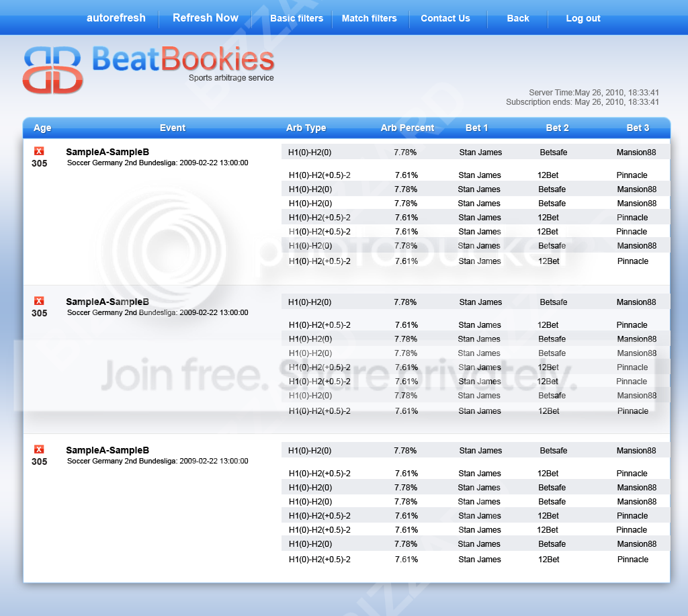The width and height of the screenshot is (688, 616).
Task: Dismiss the second event with its red X icon
Action: pyautogui.click(x=39, y=300)
